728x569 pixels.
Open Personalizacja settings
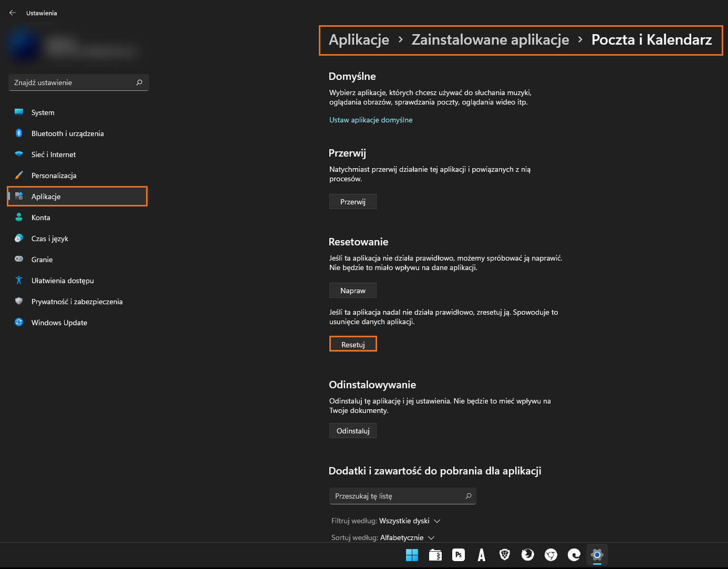pyautogui.click(x=78, y=175)
